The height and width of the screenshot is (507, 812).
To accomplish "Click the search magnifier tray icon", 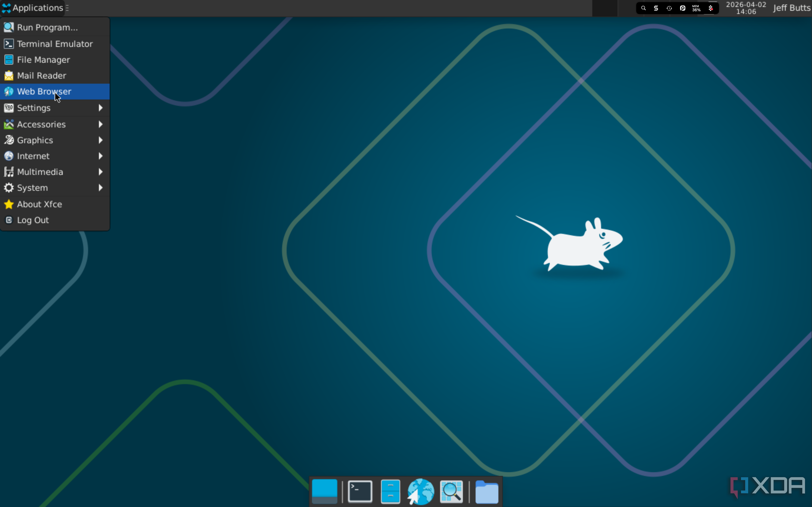I will pyautogui.click(x=643, y=8).
